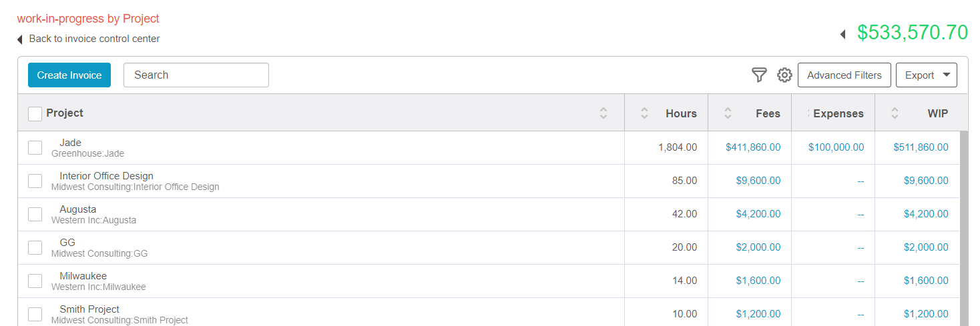Open the Export dropdown
Image resolution: width=980 pixels, height=326 pixels.
(927, 75)
